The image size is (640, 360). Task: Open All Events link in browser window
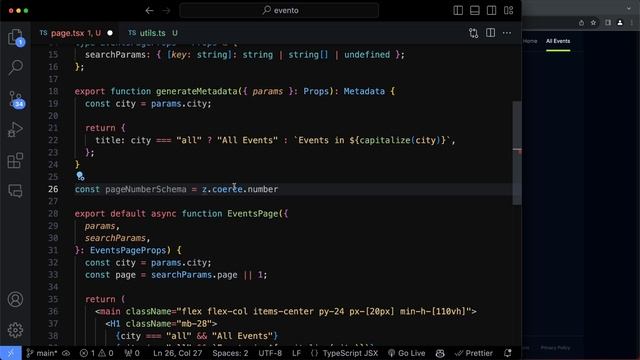(558, 41)
